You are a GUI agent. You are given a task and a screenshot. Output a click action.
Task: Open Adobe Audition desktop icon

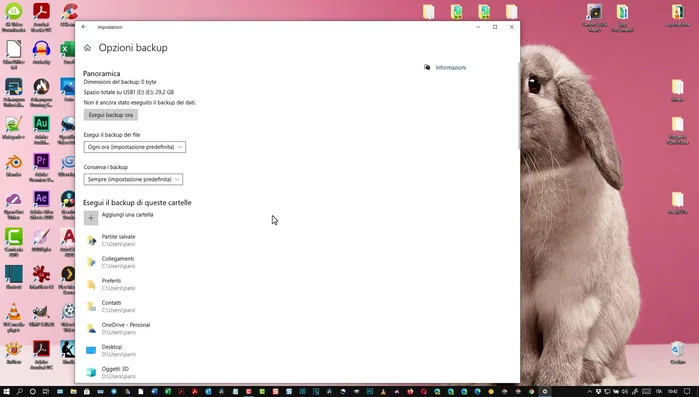[x=41, y=130]
